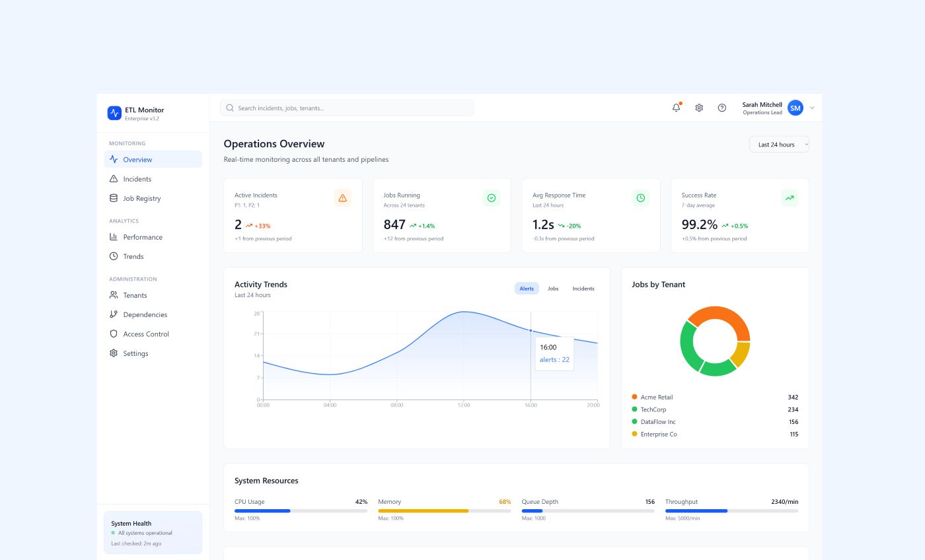Switch chart to Jobs tab
This screenshot has width=925, height=560.
(553, 289)
